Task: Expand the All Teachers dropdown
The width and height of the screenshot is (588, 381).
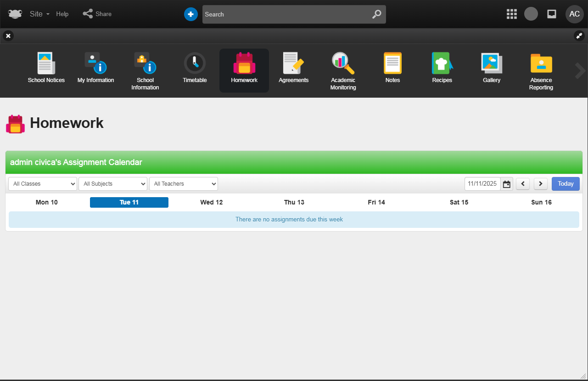Action: pos(184,184)
